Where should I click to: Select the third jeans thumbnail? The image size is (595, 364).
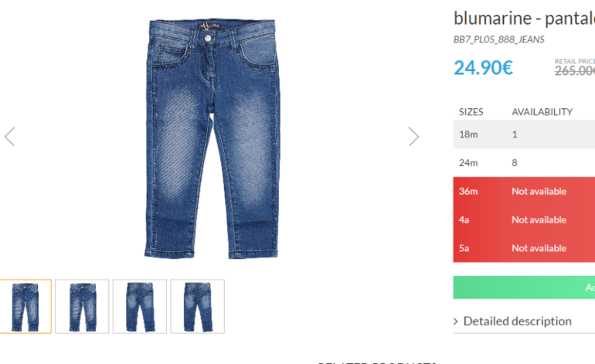pyautogui.click(x=140, y=306)
